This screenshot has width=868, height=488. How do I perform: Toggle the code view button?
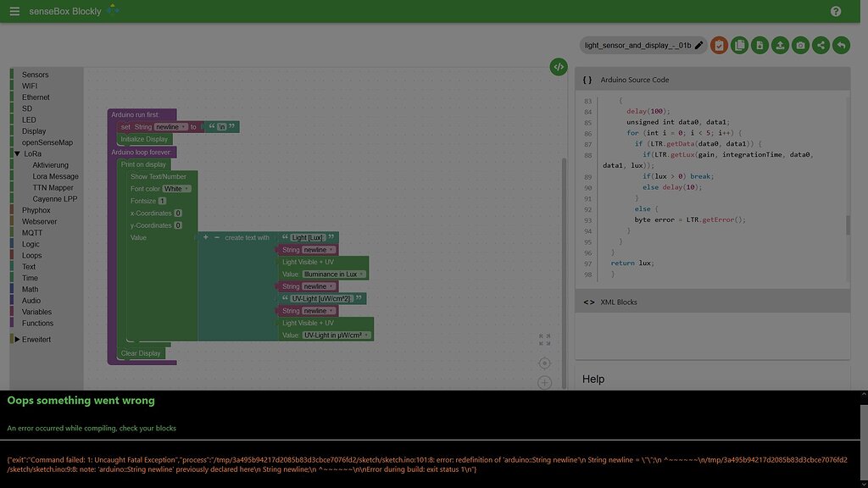pos(558,66)
